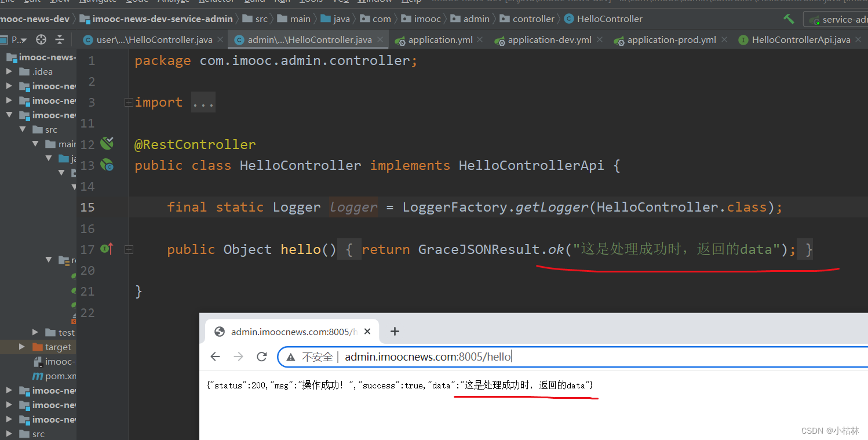Image resolution: width=868 pixels, height=440 pixels.
Task: Click the main breadcrumb folder
Action: (294, 19)
